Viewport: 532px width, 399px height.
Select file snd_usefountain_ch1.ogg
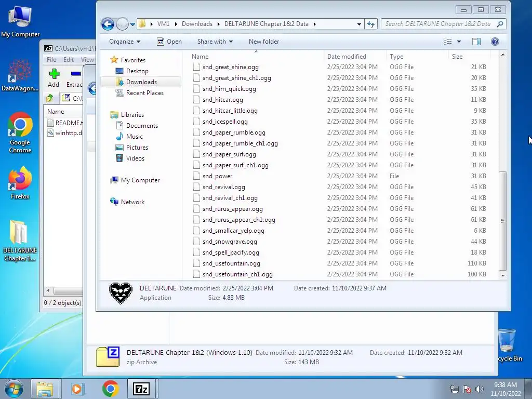237,274
